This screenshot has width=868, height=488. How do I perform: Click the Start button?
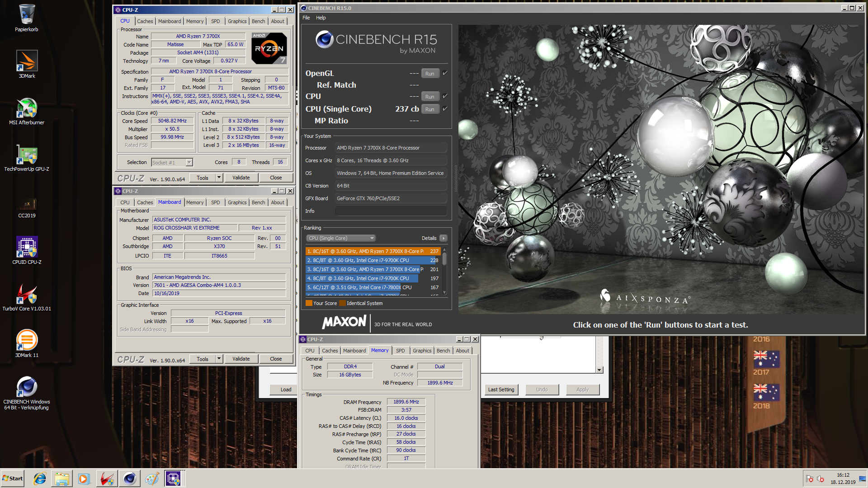pyautogui.click(x=13, y=479)
